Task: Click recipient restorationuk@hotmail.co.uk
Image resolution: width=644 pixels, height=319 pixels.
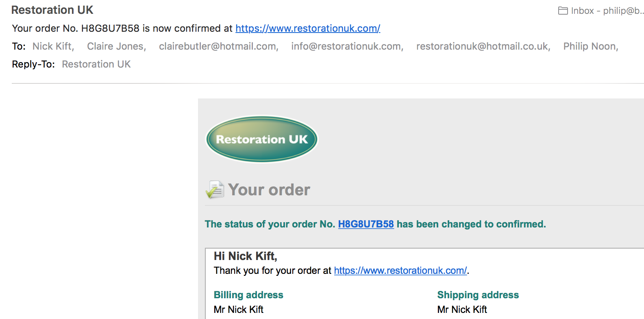Action: (x=482, y=46)
